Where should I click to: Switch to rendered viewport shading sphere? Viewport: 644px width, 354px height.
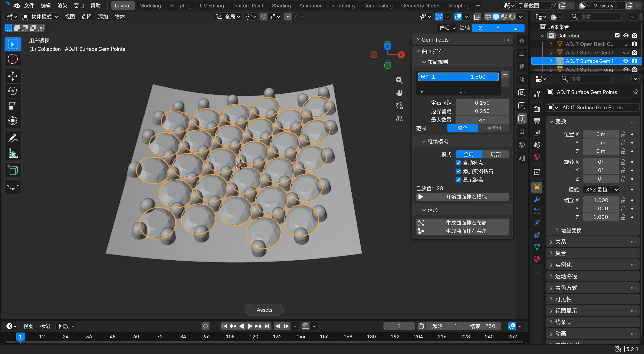(513, 17)
